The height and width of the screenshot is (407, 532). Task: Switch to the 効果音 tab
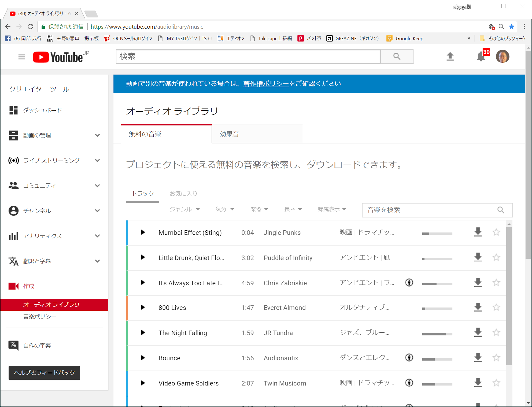pos(257,134)
